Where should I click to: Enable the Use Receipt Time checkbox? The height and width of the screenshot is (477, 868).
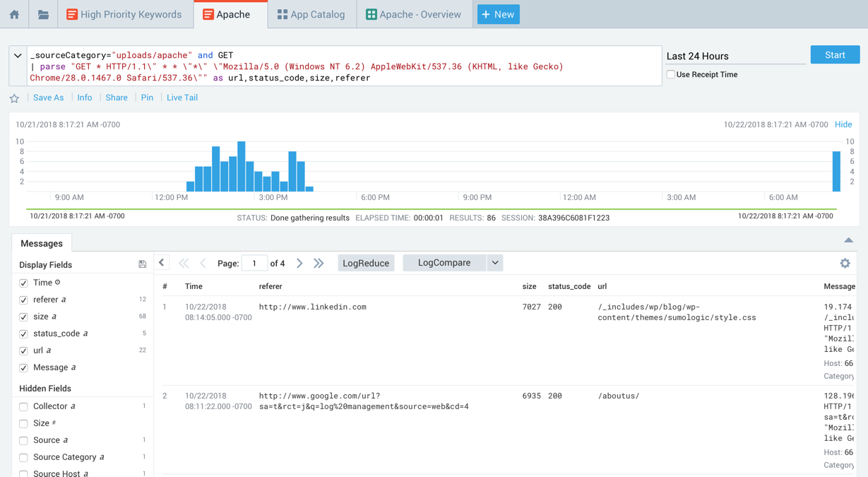tap(670, 74)
